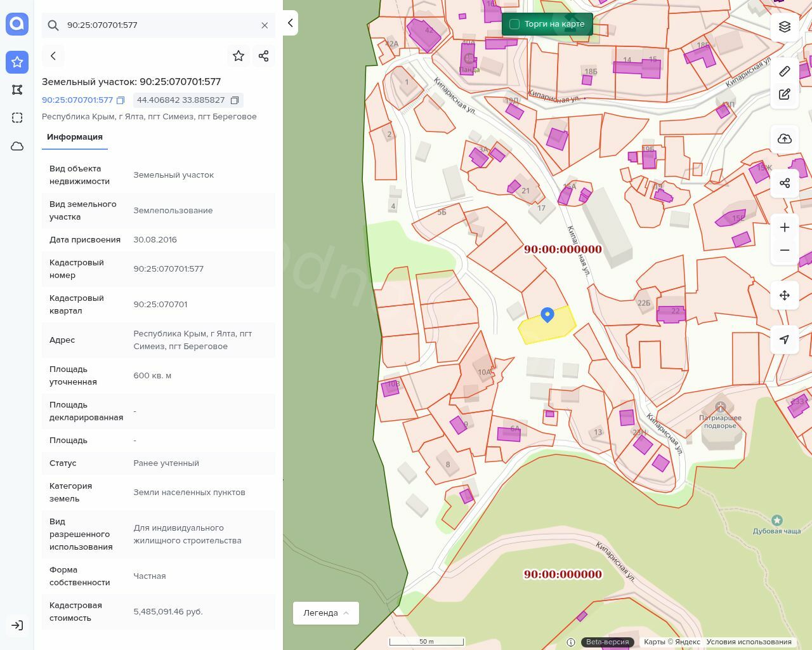Select the ruler measurement tool
The height and width of the screenshot is (650, 812).
(x=785, y=71)
